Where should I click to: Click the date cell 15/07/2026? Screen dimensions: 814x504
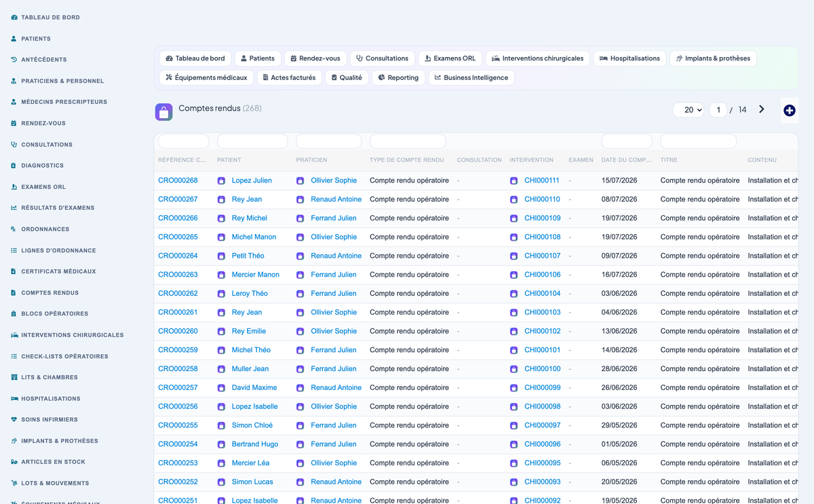[619, 180]
